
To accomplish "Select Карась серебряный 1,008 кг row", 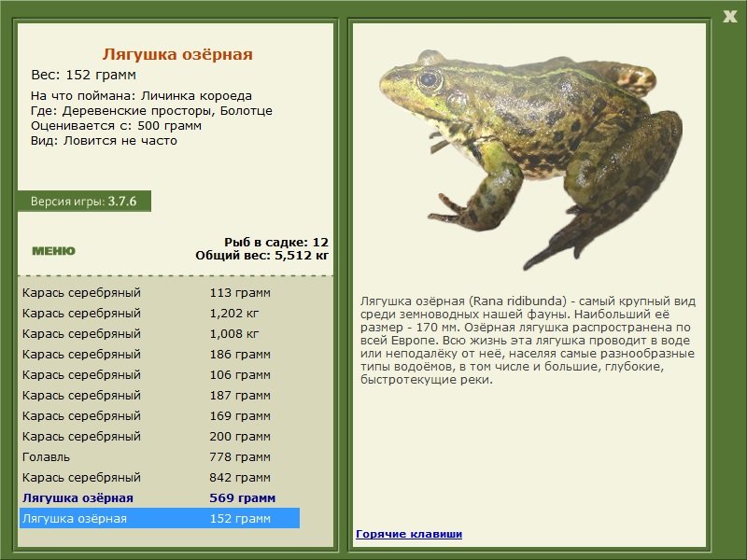I will coord(160,334).
